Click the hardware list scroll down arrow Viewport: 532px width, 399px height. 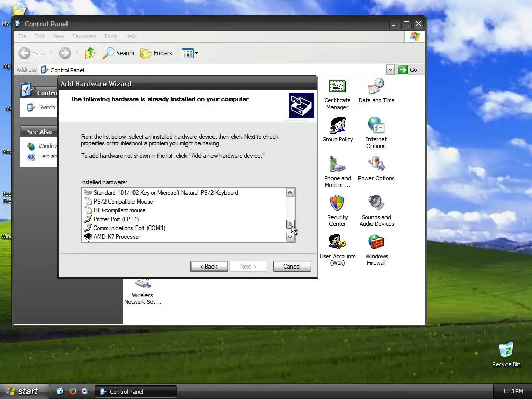click(x=290, y=237)
